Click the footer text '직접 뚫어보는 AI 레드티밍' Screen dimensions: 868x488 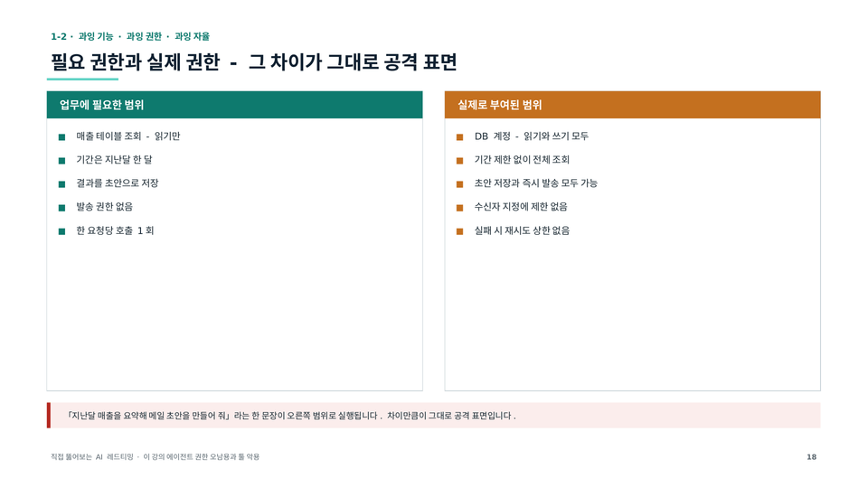click(92, 457)
